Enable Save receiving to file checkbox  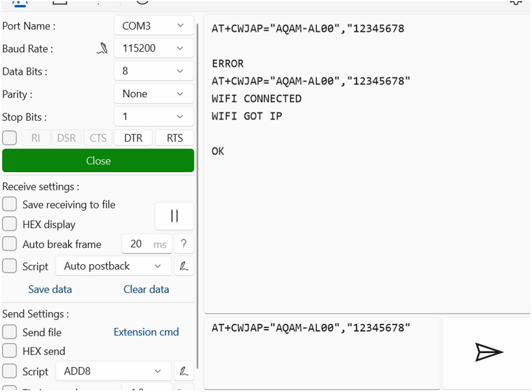[10, 204]
